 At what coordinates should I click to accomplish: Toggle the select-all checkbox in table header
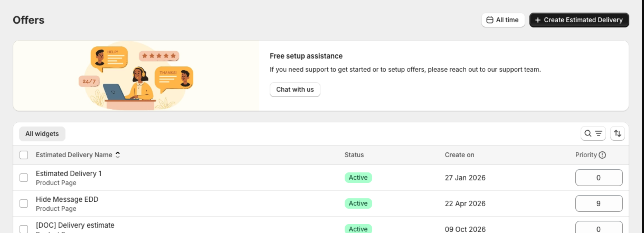[24, 155]
